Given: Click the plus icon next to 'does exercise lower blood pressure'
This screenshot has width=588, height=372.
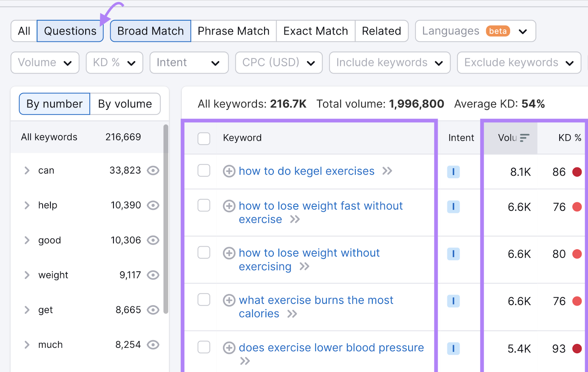Looking at the screenshot, I should pyautogui.click(x=229, y=348).
